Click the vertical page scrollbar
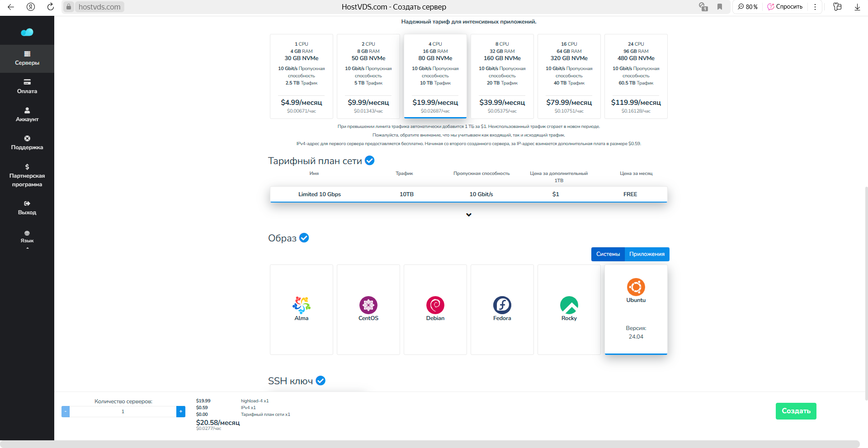This screenshot has height=448, width=868. (866, 293)
